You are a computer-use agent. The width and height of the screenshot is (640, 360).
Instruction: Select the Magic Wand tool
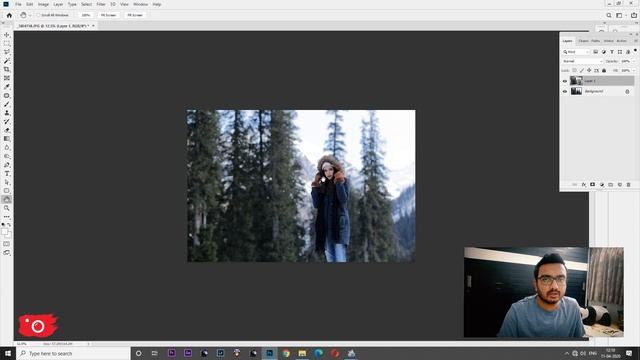pyautogui.click(x=7, y=60)
